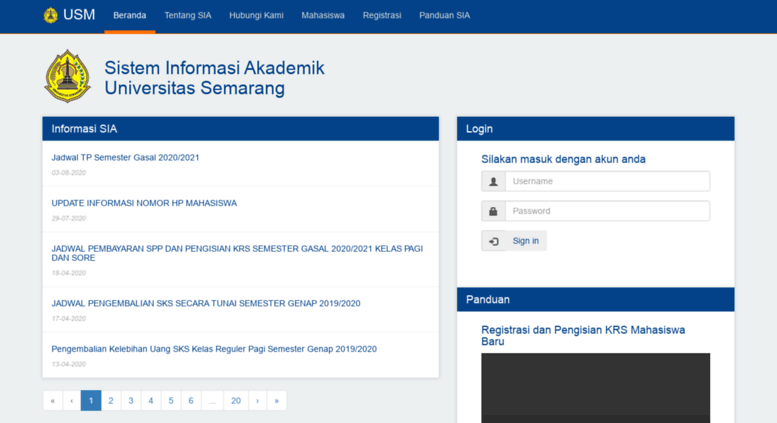The width and height of the screenshot is (777, 423).
Task: Open the Beranda tab
Action: point(130,16)
